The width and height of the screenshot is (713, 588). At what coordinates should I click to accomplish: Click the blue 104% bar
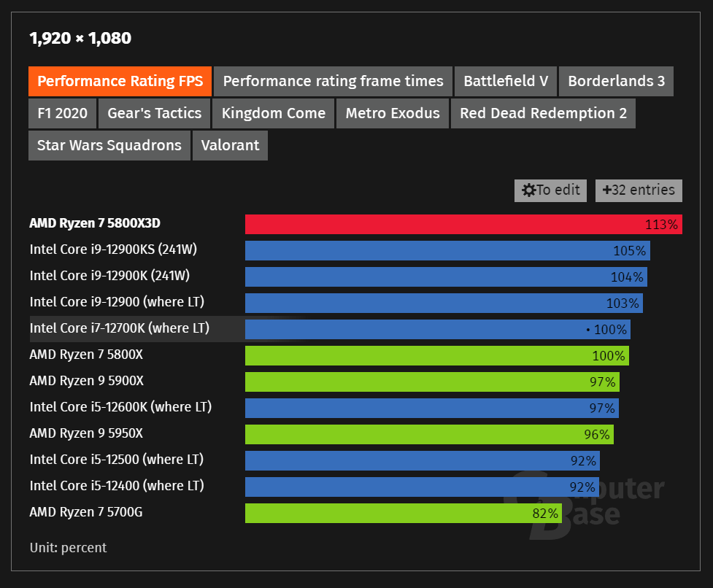point(446,277)
